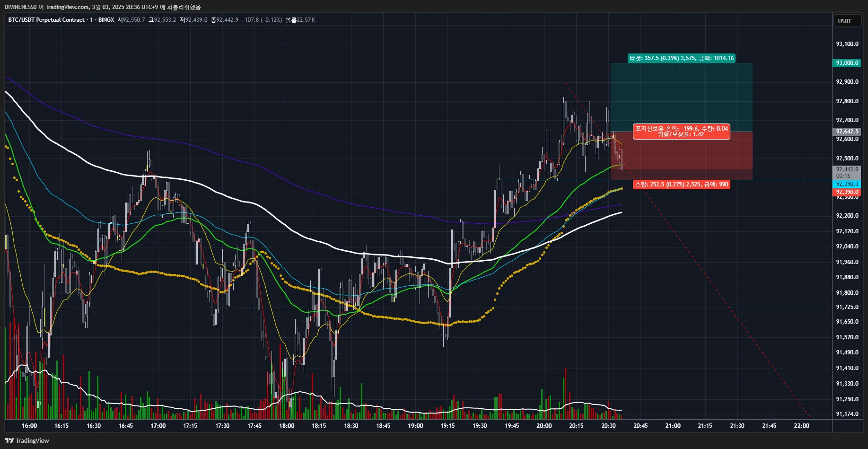This screenshot has height=449, width=868.
Task: Click the open value 92,550.7 in legend
Action: point(134,20)
